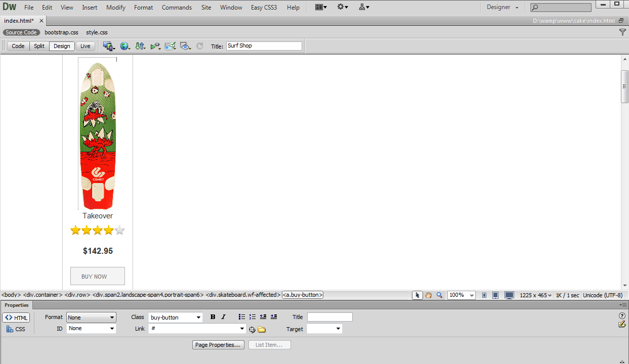Viewport: 629px width, 364px height.
Task: Click the Point to File target icon
Action: pyautogui.click(x=252, y=330)
